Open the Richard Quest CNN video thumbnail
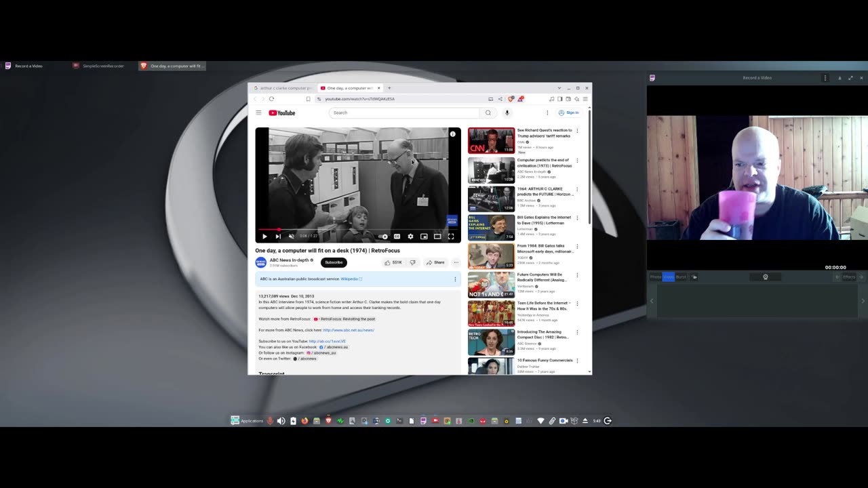Viewport: 868px width, 488px height. tap(491, 140)
